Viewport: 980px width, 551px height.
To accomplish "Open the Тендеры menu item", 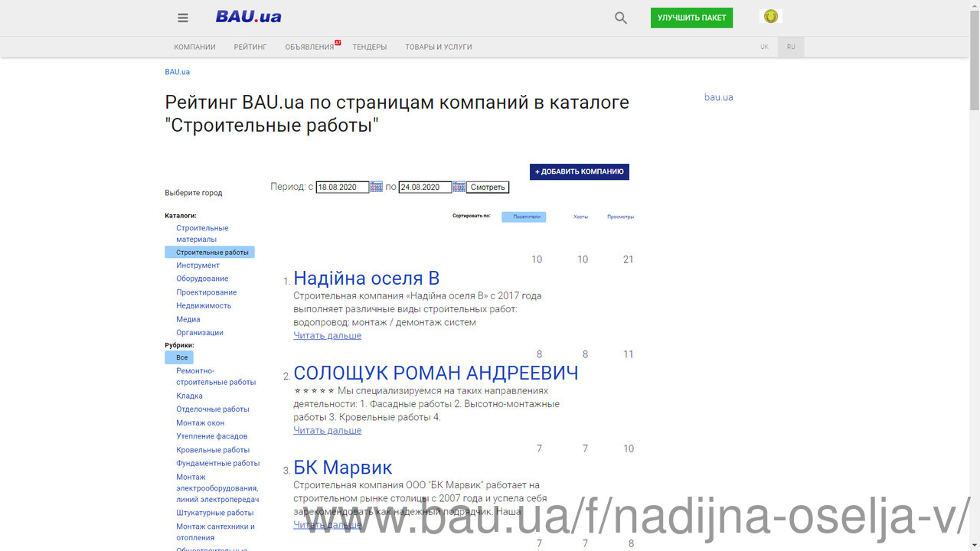I will [x=369, y=47].
